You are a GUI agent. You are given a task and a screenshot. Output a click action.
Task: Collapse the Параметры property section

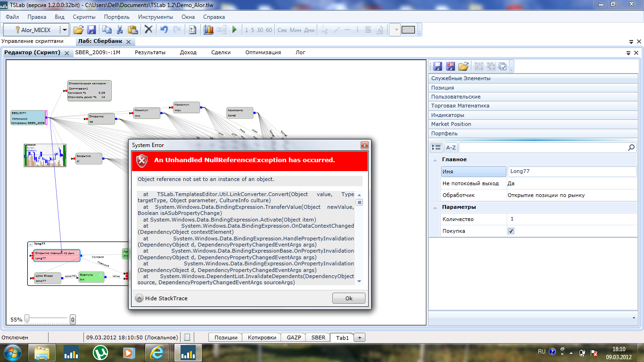pyautogui.click(x=435, y=207)
